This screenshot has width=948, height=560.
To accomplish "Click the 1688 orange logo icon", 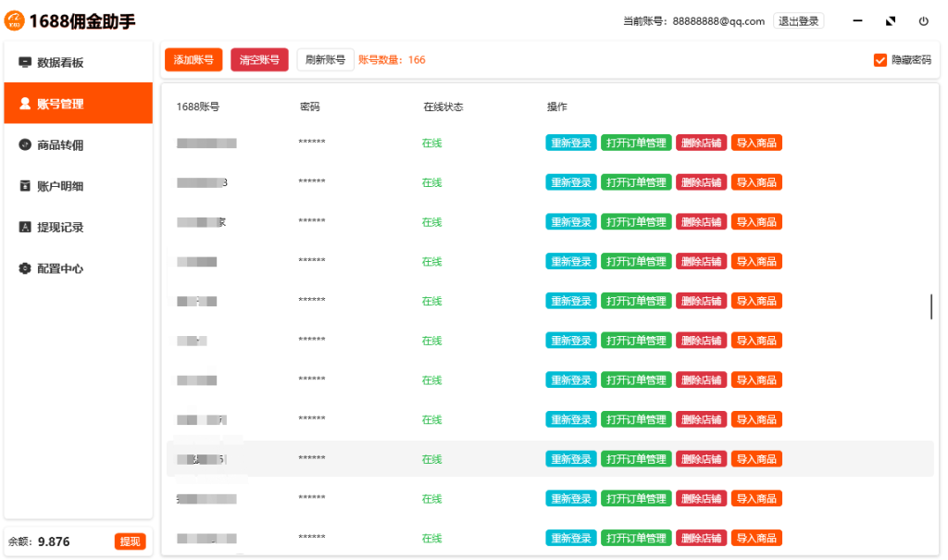I will (x=16, y=20).
